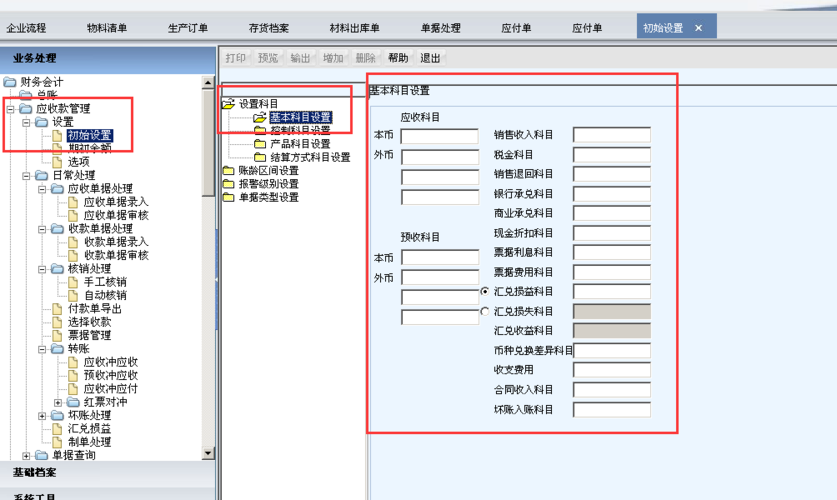
Task: Collapse the 核销处理 tree node
Action: 42,269
